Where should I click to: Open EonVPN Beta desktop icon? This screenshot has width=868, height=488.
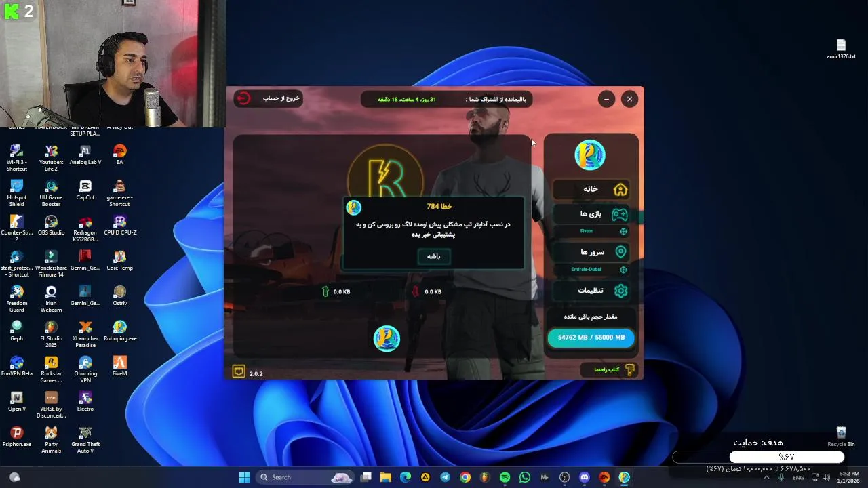coord(16,366)
